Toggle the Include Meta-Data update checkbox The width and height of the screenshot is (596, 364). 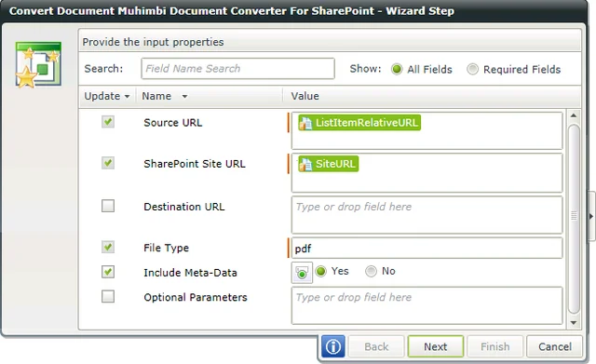click(x=108, y=272)
